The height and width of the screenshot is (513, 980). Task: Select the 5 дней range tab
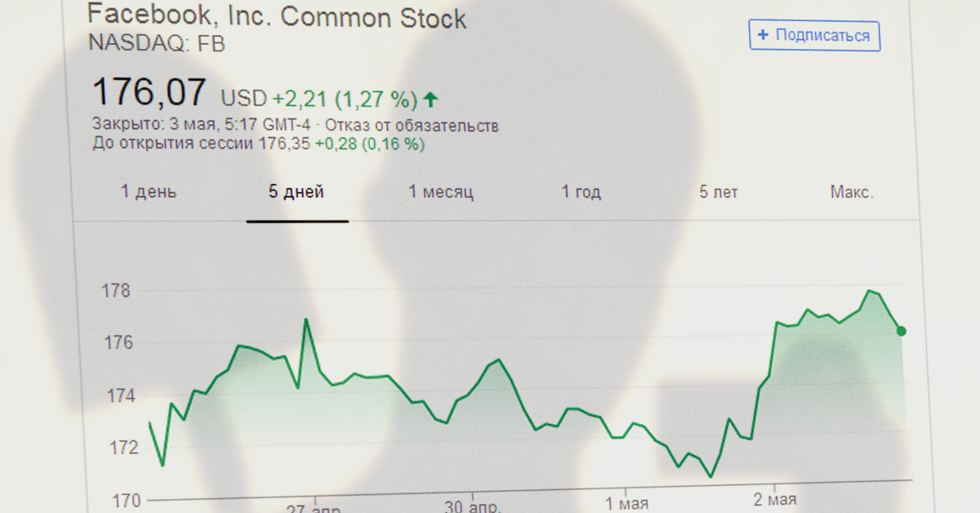coord(296,193)
